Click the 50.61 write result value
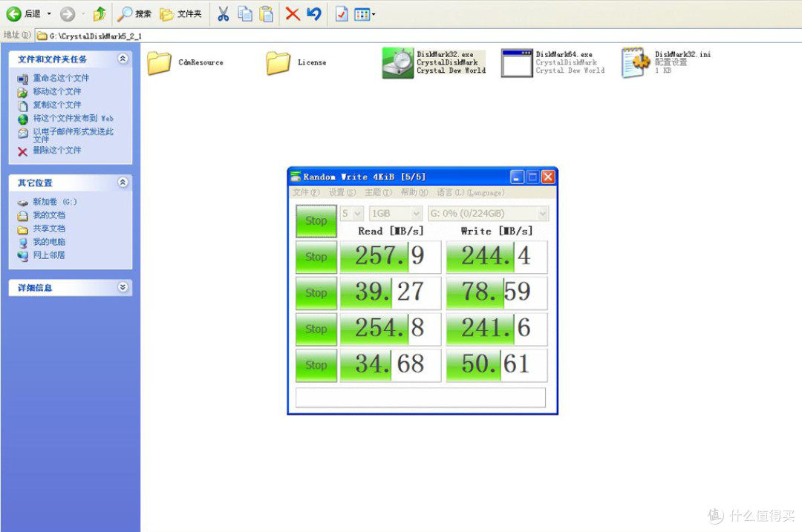The image size is (802, 532). 497,365
